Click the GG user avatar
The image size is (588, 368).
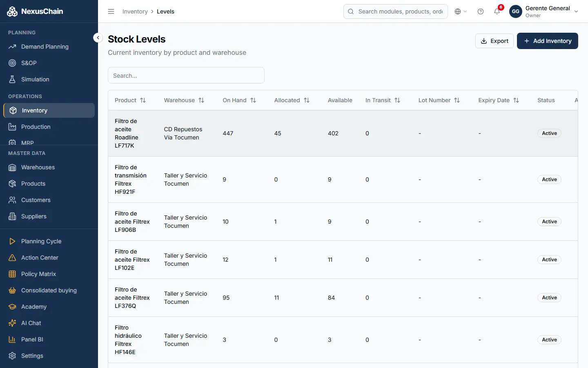516,11
